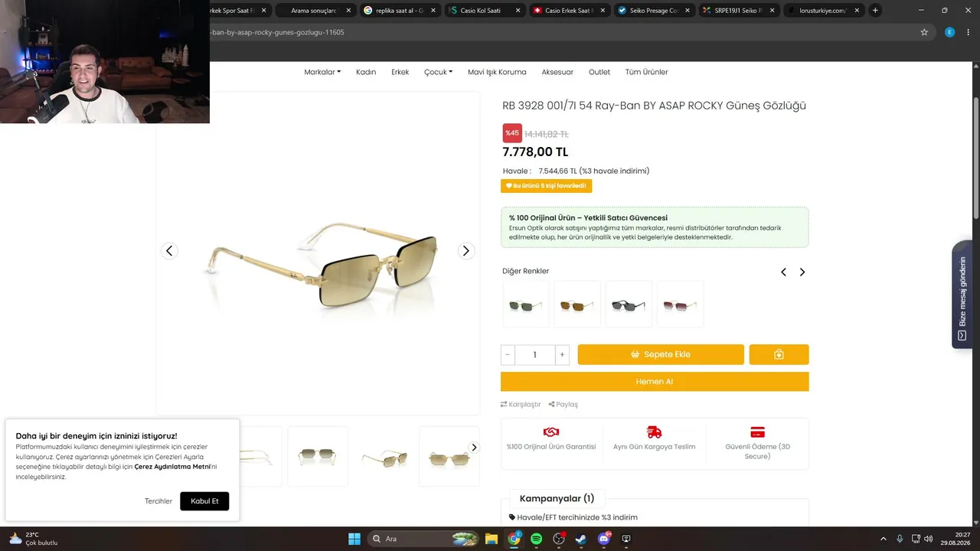Open a new browser tab
Viewport: 980px width, 551px height.
tap(875, 10)
